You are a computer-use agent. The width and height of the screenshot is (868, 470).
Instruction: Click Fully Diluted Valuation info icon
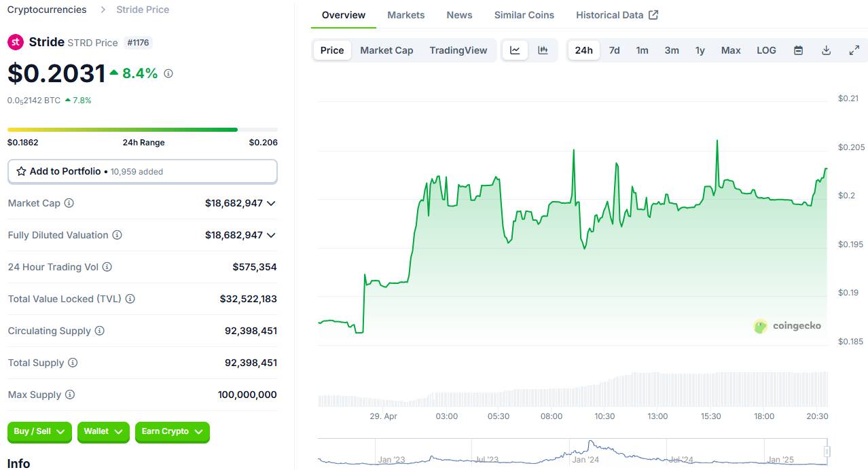pos(117,235)
